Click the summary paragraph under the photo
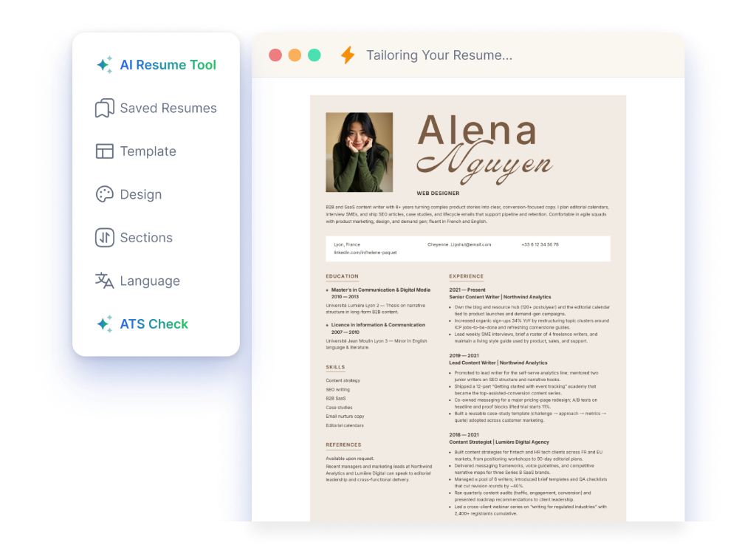Image resolution: width=756 pixels, height=548 pixels. 467,214
